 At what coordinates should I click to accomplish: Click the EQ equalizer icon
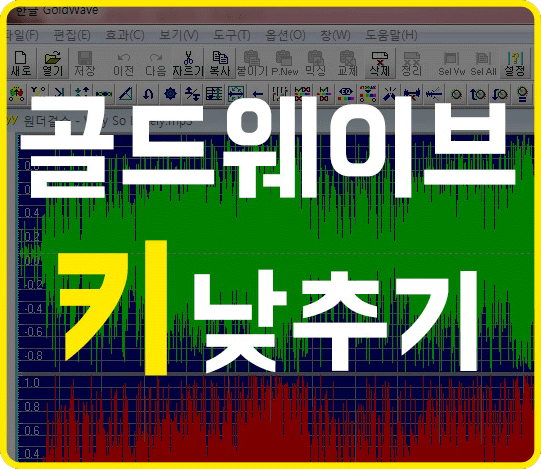346,94
